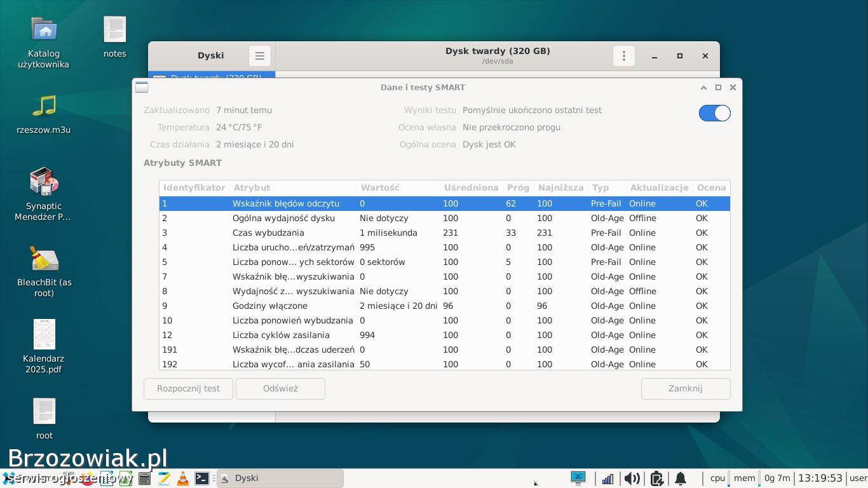This screenshot has height=488, width=868.
Task: Sort attributes by Identyfikator column
Action: 194,187
